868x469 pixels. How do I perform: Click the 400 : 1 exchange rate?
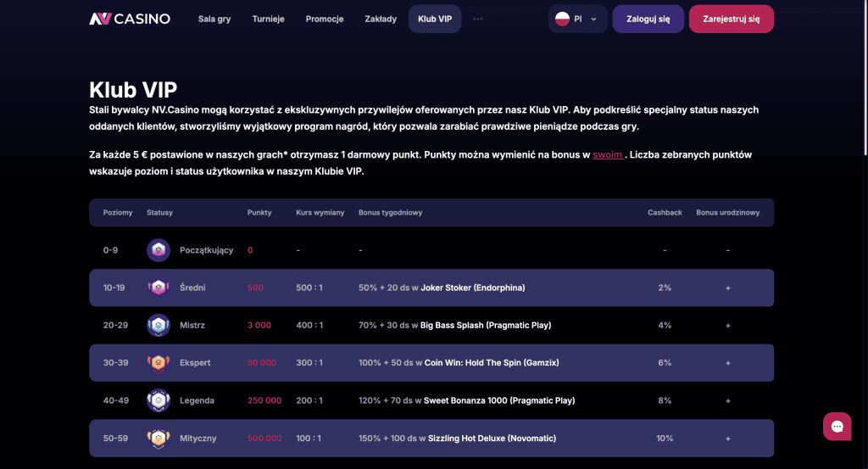pos(309,326)
